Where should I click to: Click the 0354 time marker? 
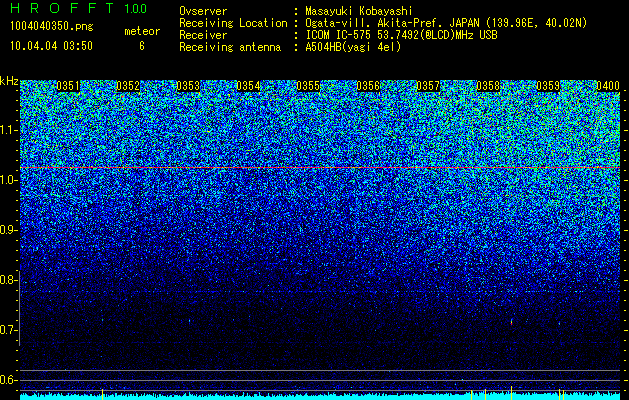click(x=248, y=86)
